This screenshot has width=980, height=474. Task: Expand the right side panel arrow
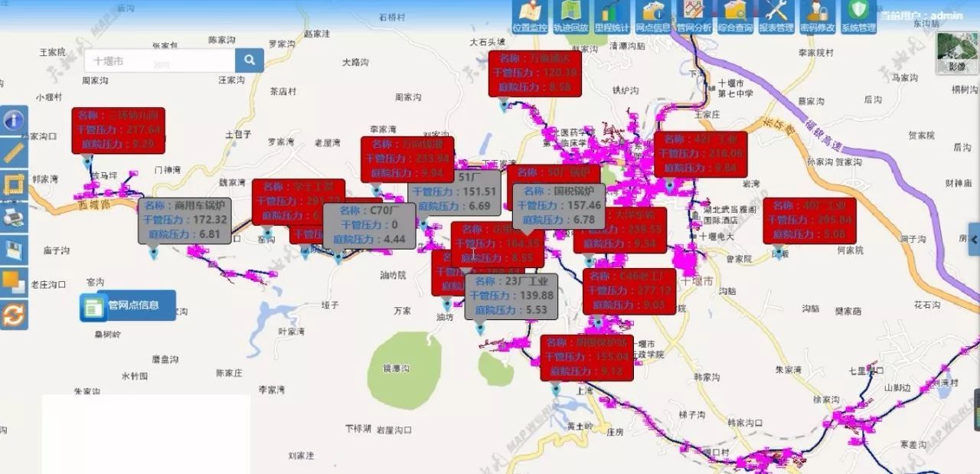point(974,240)
